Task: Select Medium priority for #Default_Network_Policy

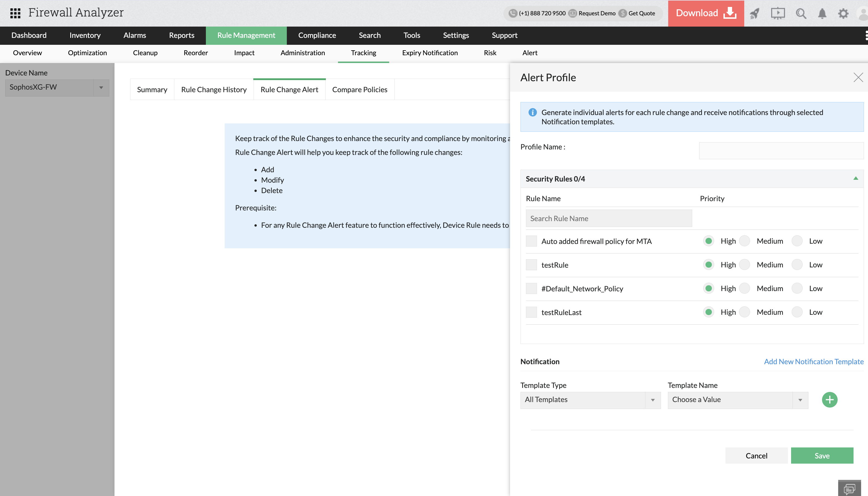Action: [745, 288]
